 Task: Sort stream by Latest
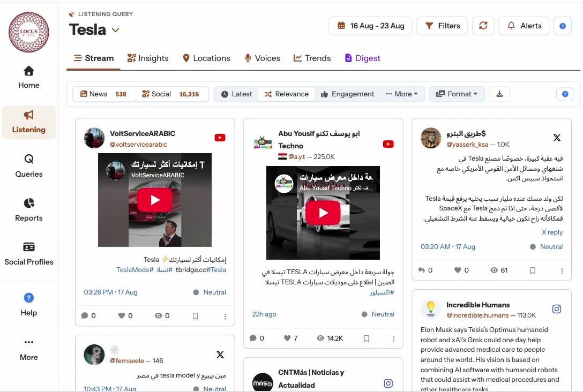tap(236, 94)
